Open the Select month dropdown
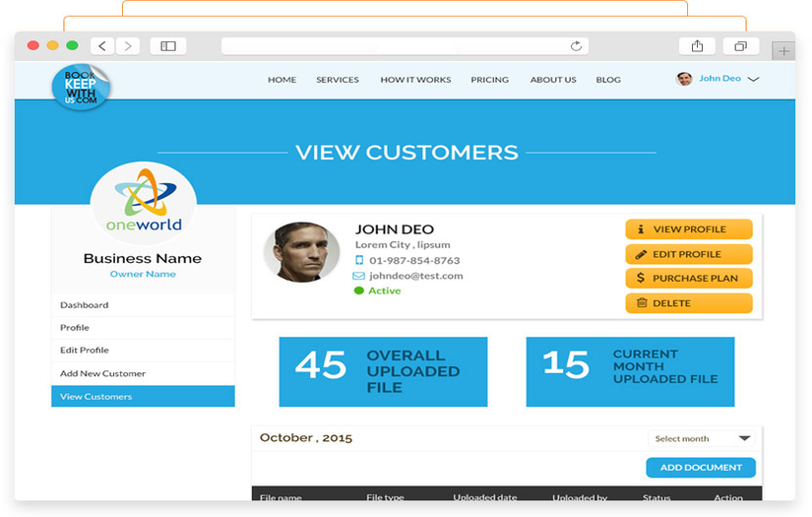This screenshot has width=812, height=517. point(702,439)
